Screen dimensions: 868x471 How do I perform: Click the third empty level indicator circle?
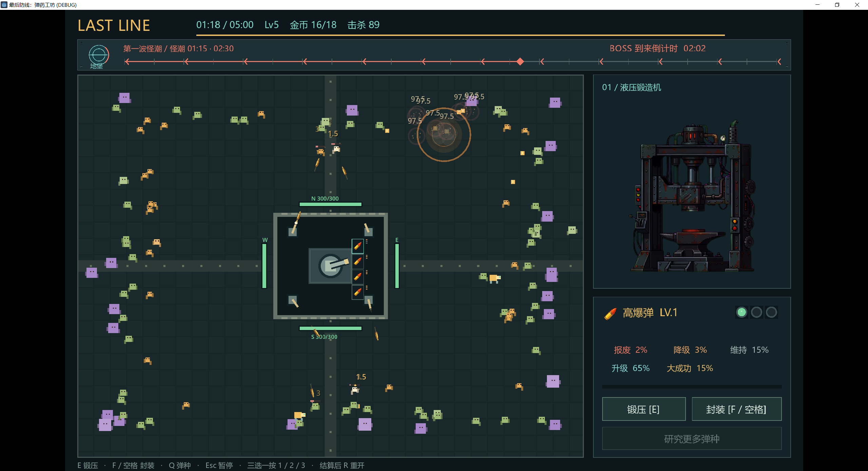pos(771,312)
